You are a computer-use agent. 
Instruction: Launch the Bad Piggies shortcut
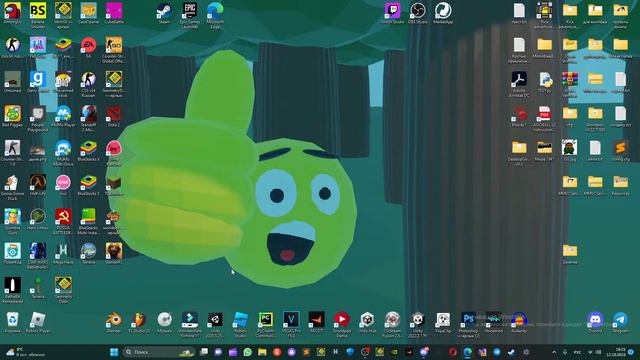pos(12,116)
